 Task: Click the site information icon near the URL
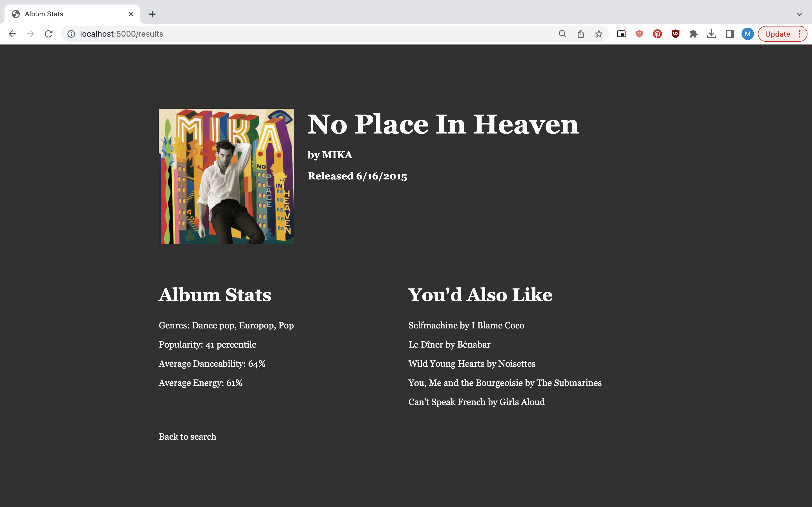tap(71, 34)
